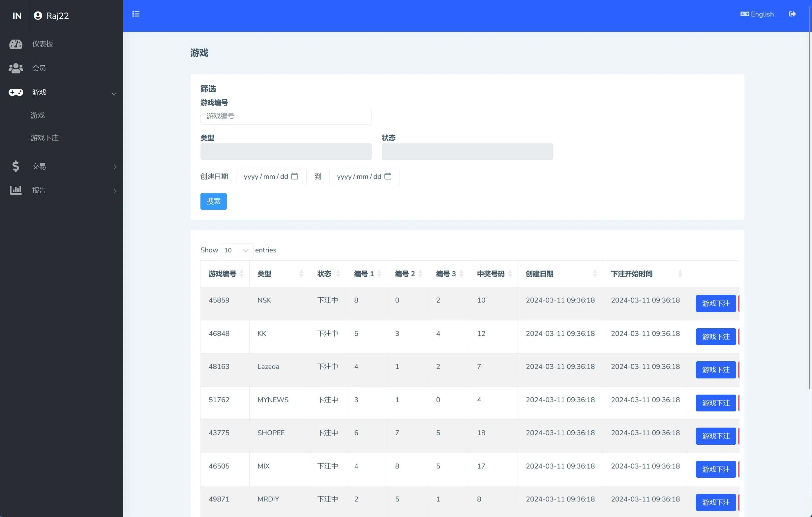Click the 游戏编号 filter input field
812x517 pixels.
click(286, 116)
